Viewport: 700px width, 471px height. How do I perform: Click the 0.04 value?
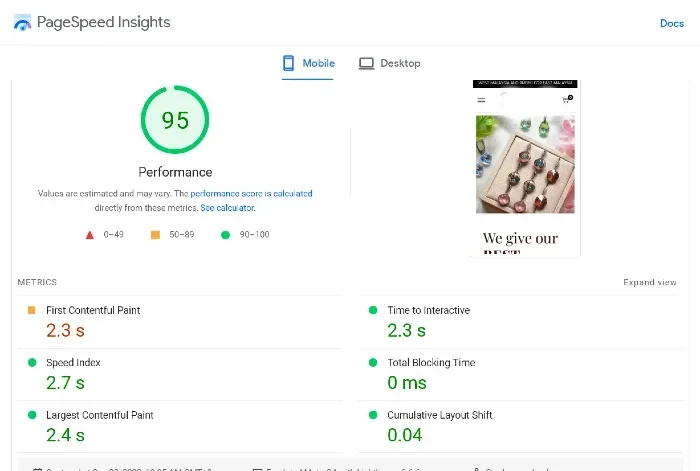(x=405, y=435)
